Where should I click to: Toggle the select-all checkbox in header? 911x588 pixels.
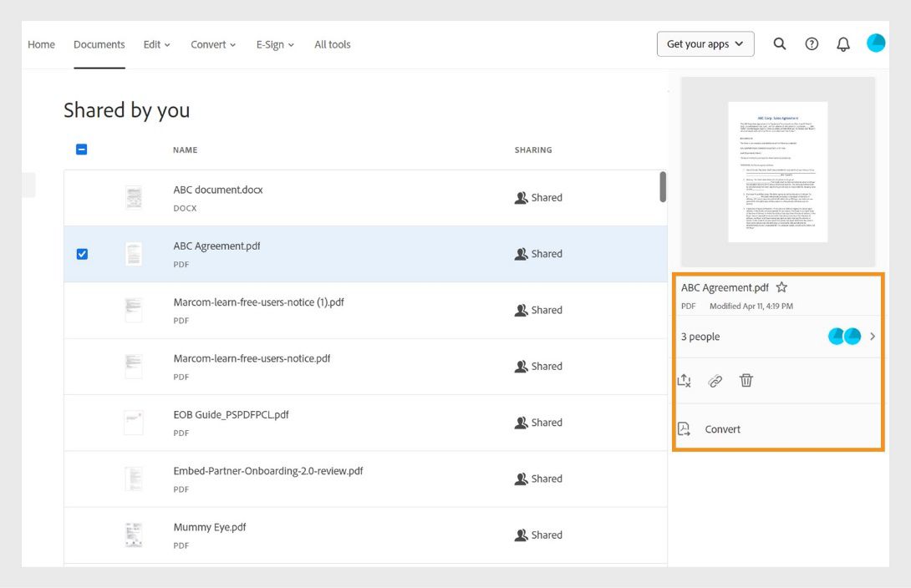pyautogui.click(x=82, y=150)
